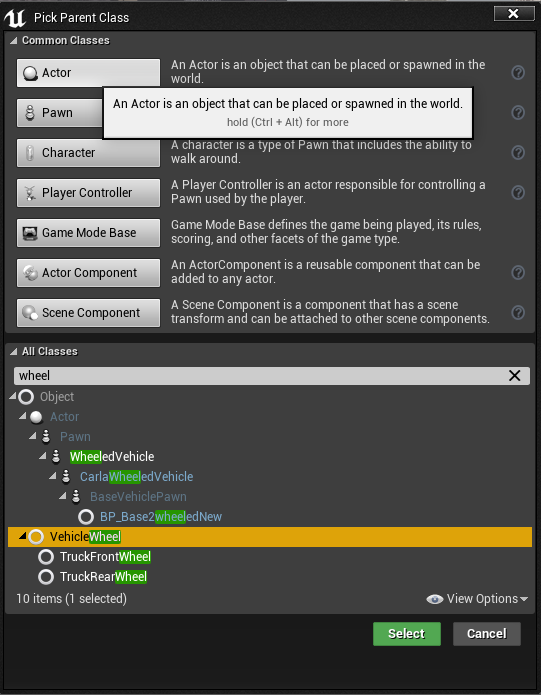Click the Unreal Engine logo in title bar
541x695 pixels.
(15, 18)
